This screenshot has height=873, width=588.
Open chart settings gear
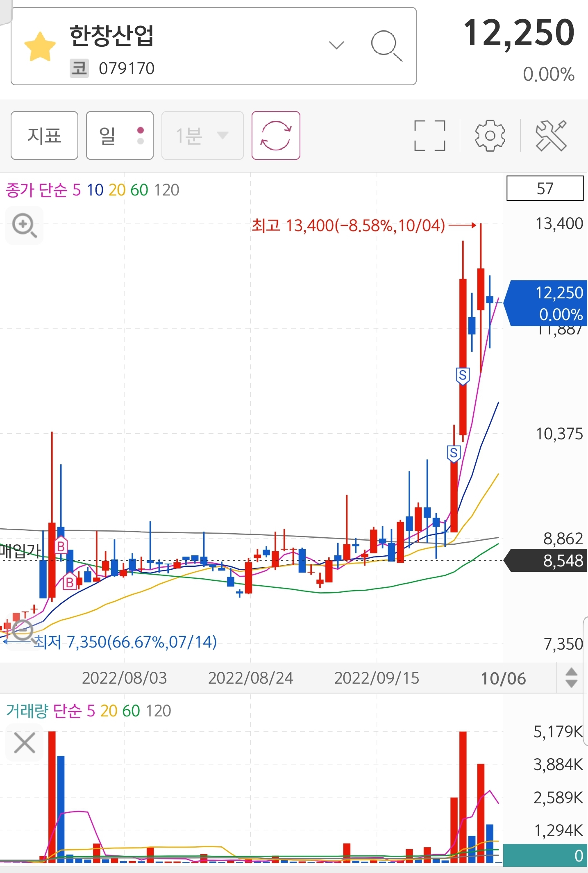(x=490, y=136)
